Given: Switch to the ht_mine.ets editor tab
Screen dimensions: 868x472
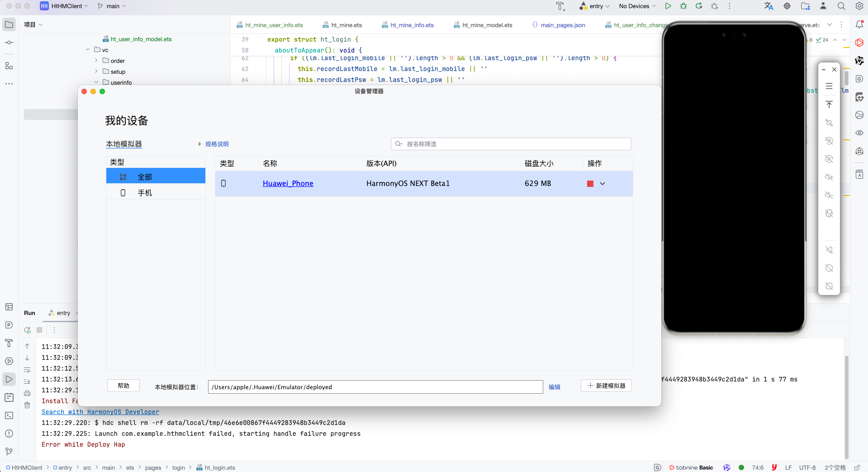Looking at the screenshot, I should (x=346, y=25).
